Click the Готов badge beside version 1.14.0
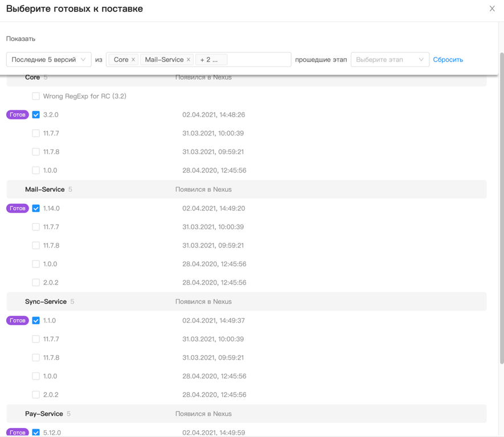The height and width of the screenshot is (437, 504). pos(18,208)
